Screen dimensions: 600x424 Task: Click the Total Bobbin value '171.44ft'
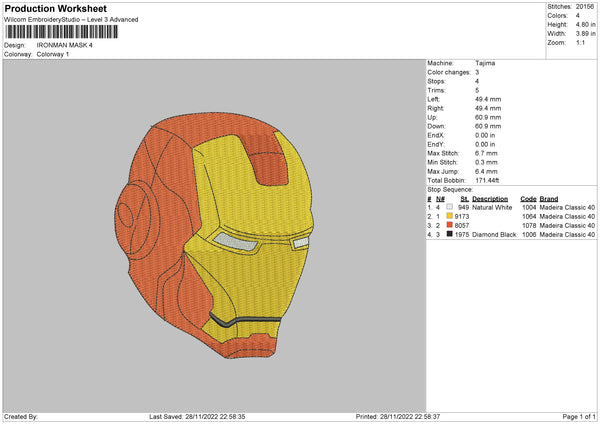[x=487, y=180]
